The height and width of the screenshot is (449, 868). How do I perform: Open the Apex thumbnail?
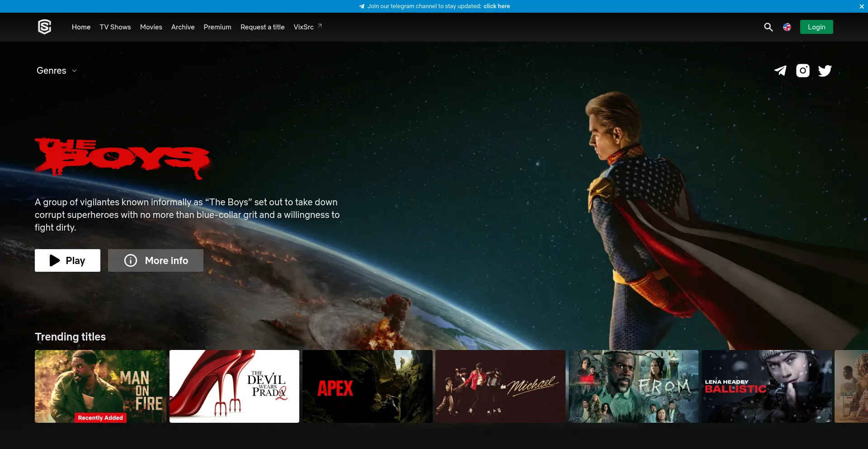tap(368, 387)
